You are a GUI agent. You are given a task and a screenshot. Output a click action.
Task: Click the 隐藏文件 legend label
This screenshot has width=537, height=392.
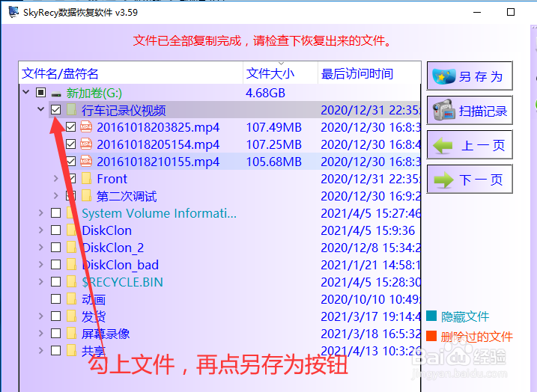tap(465, 316)
